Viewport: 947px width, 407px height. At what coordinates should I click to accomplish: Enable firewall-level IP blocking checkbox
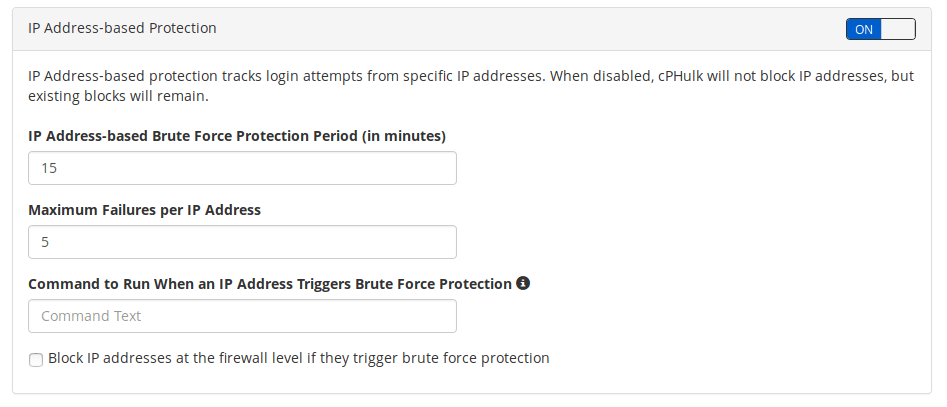[36, 360]
